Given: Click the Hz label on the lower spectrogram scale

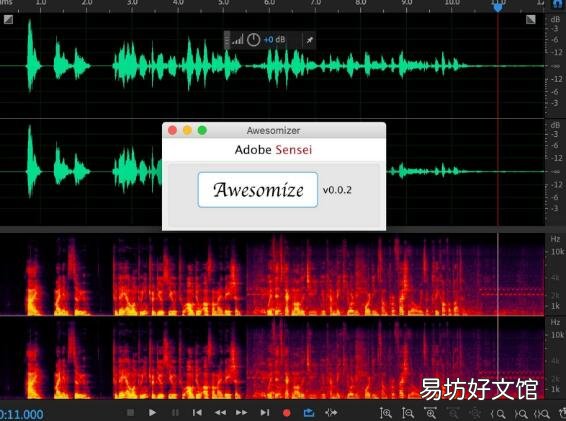Looking at the screenshot, I should (555, 322).
